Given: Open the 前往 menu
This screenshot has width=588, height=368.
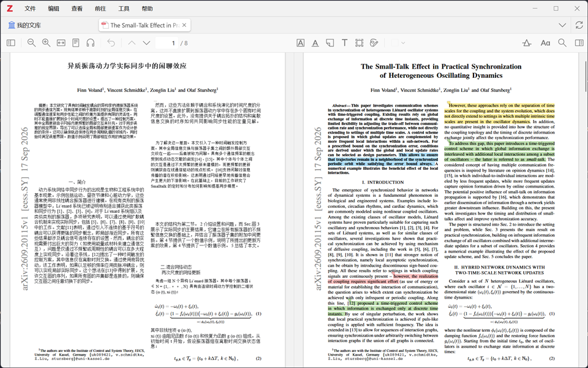Looking at the screenshot, I should pyautogui.click(x=100, y=9).
